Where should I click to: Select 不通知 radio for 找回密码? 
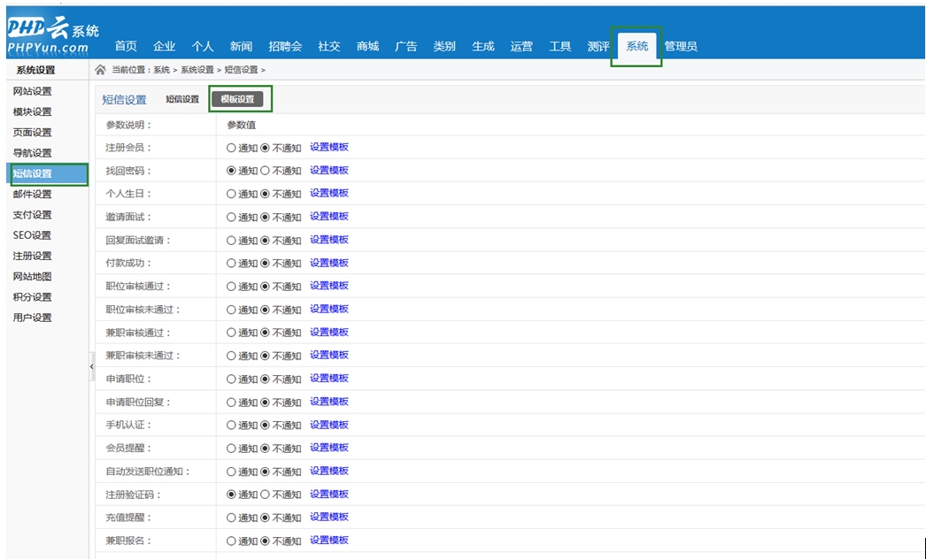click(x=266, y=171)
